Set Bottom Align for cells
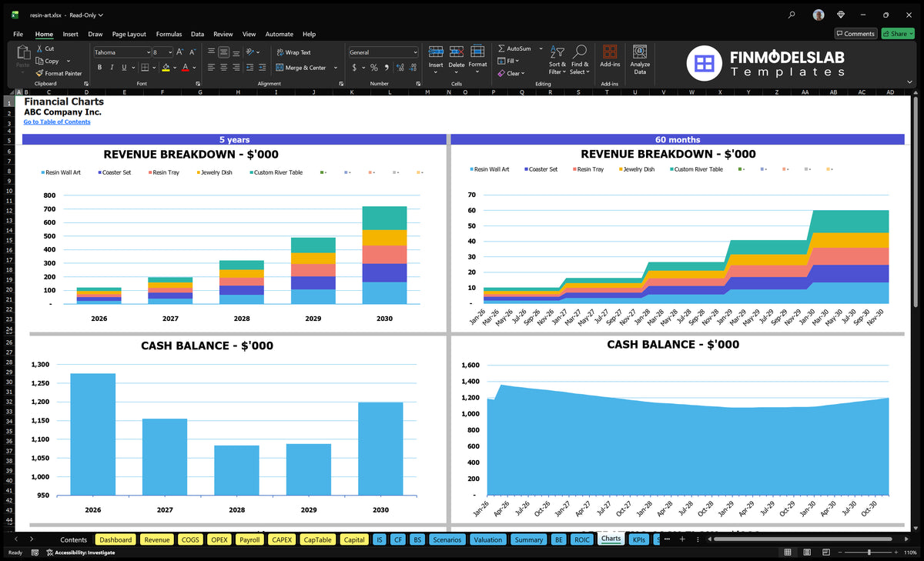 236,52
